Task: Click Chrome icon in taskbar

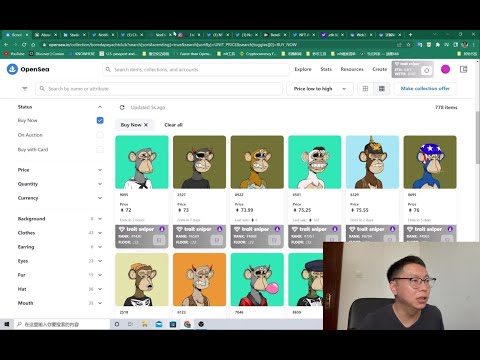Action: coord(187,324)
